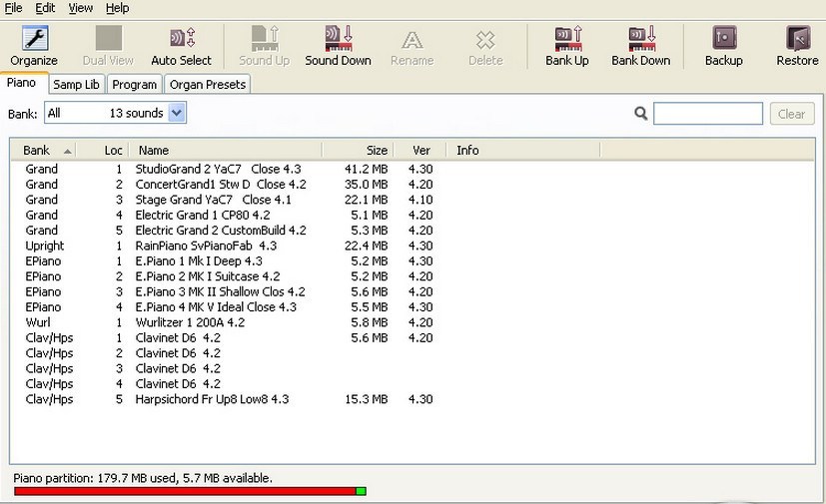This screenshot has height=504, width=826.
Task: Sort by the Loc column header
Action: [x=103, y=151]
